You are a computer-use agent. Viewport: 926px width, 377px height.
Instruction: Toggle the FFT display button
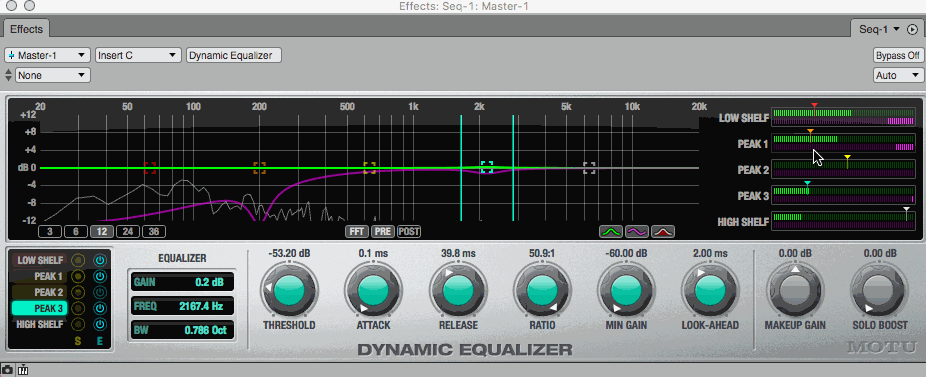click(357, 232)
